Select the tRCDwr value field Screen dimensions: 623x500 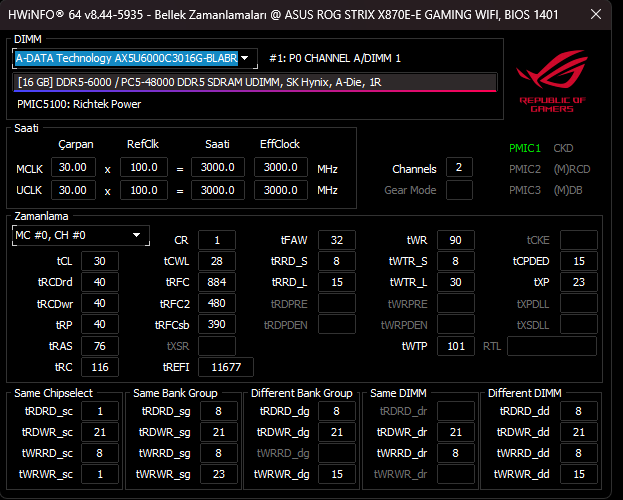click(100, 303)
